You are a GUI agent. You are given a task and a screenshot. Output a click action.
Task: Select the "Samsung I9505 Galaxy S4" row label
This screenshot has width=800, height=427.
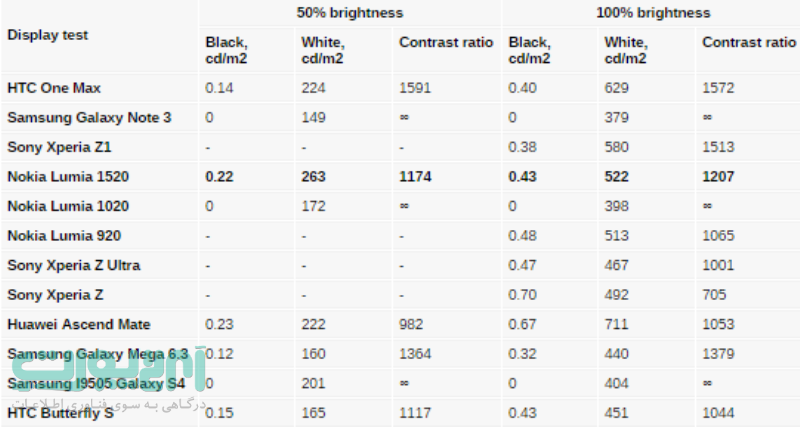[96, 384]
